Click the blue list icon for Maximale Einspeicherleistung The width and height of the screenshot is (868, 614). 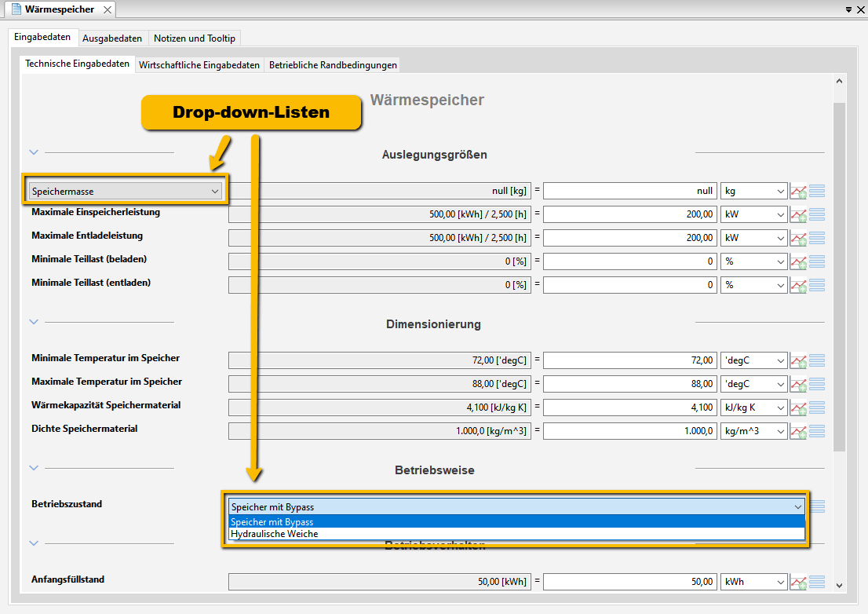(817, 214)
